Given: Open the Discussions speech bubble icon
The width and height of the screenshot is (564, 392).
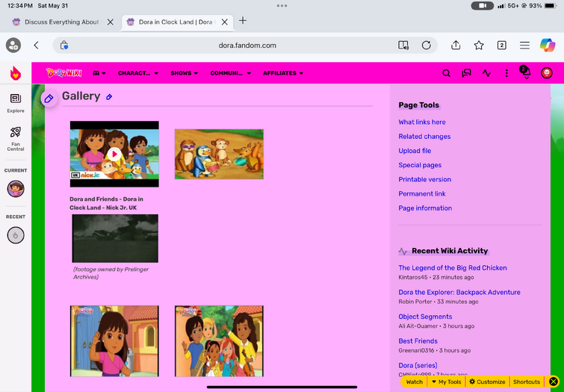Looking at the screenshot, I should 467,73.
